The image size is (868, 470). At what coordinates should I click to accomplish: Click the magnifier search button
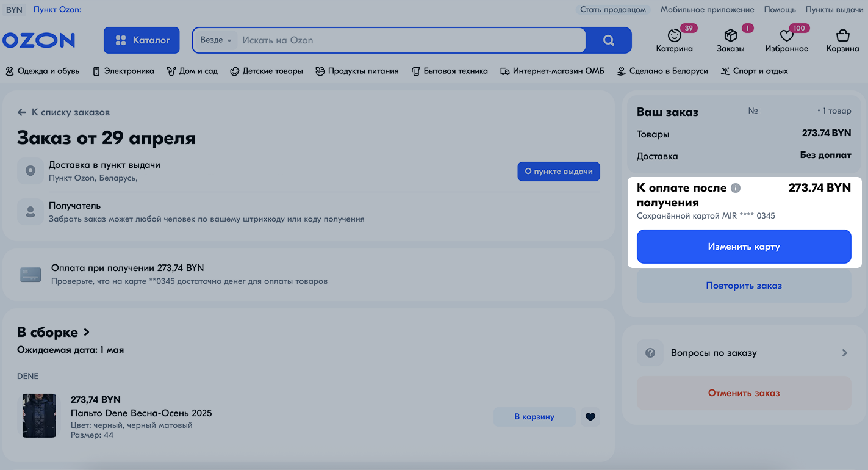pos(608,40)
